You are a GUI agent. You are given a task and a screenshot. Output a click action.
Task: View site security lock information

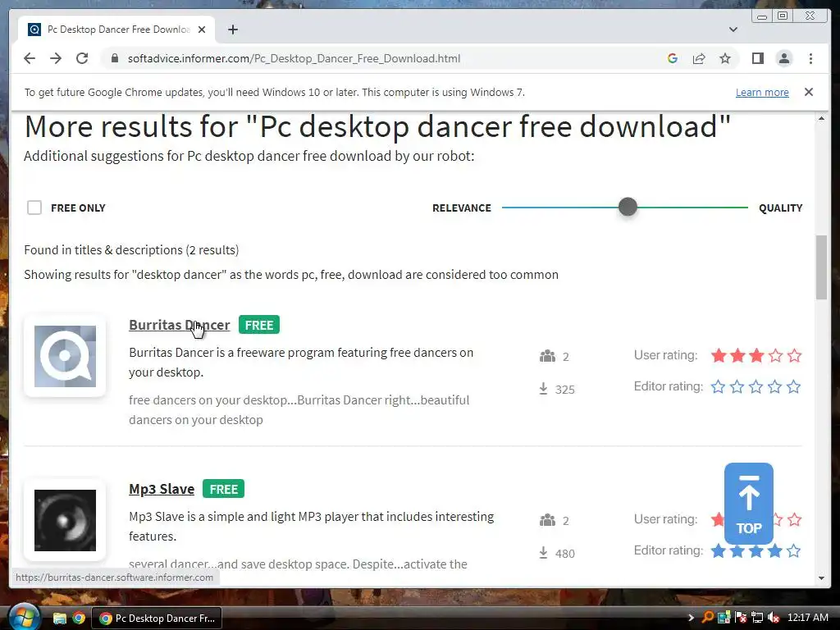tap(114, 58)
